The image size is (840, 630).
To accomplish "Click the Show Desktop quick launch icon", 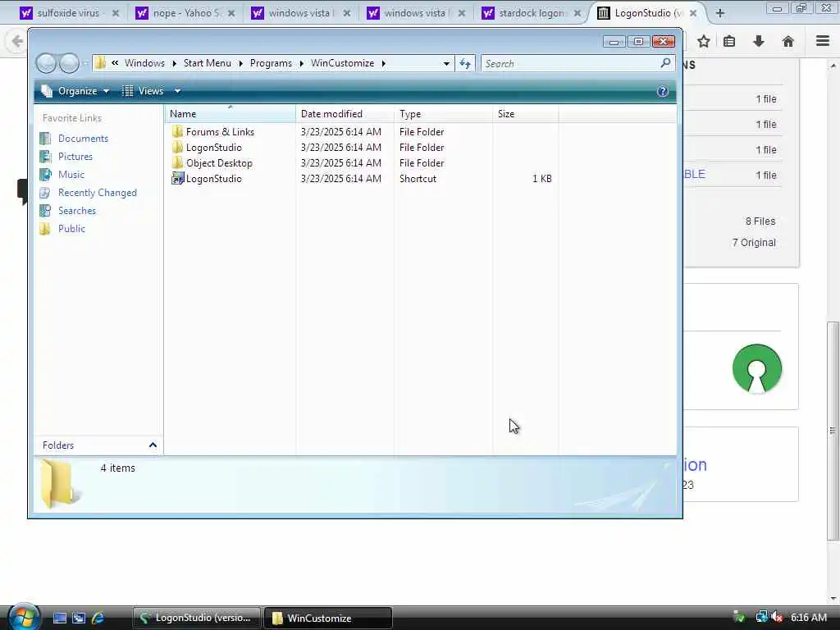I will point(60,619).
